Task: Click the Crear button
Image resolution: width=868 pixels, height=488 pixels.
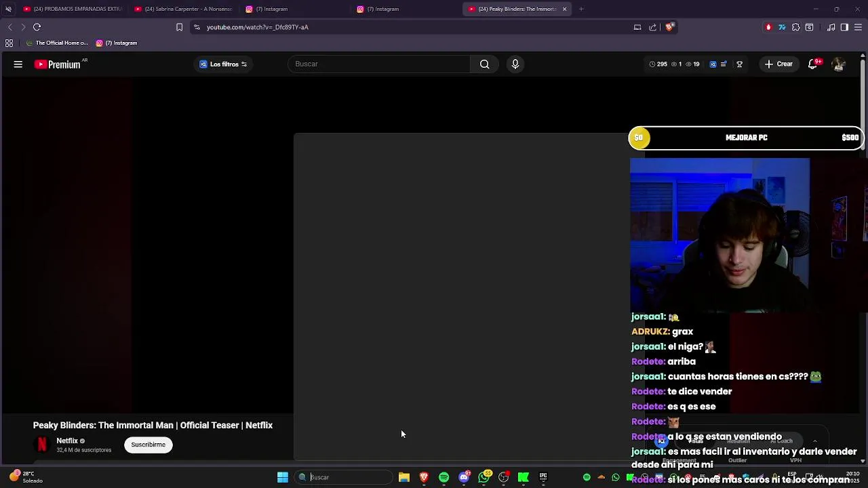Action: pos(778,64)
